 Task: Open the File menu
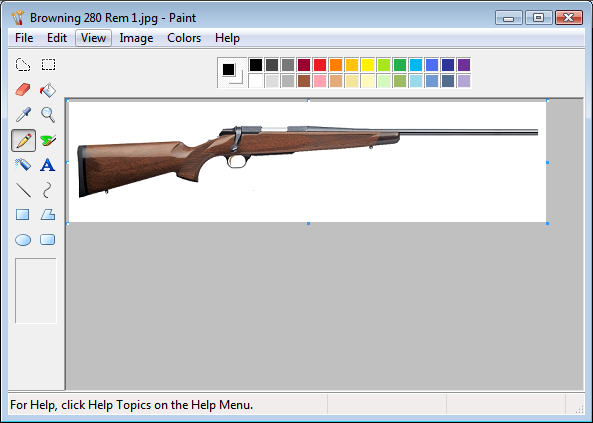24,38
